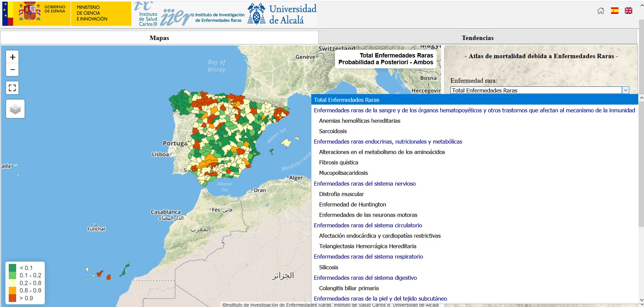Screen dimensions: 644x307
Task: Open the Enfermedad rara combo box
Action: pos(540,90)
